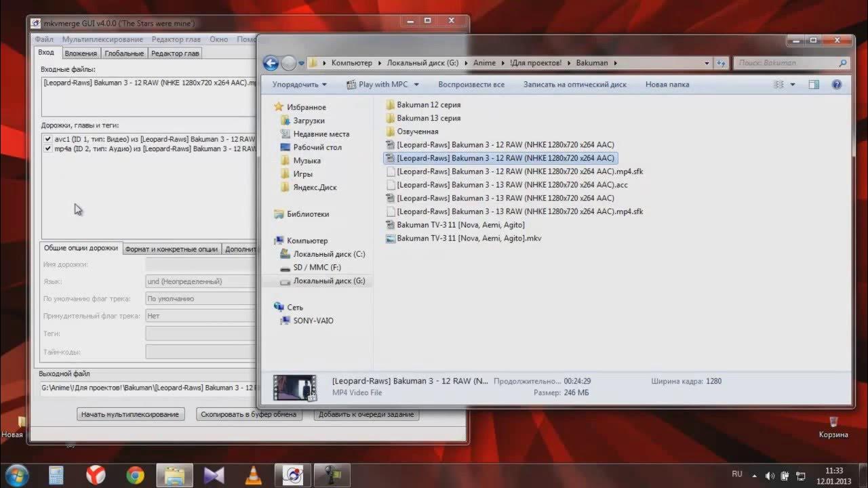Screen dimensions: 868x488
Task: Open Корзина on the desktop
Action: [833, 427]
